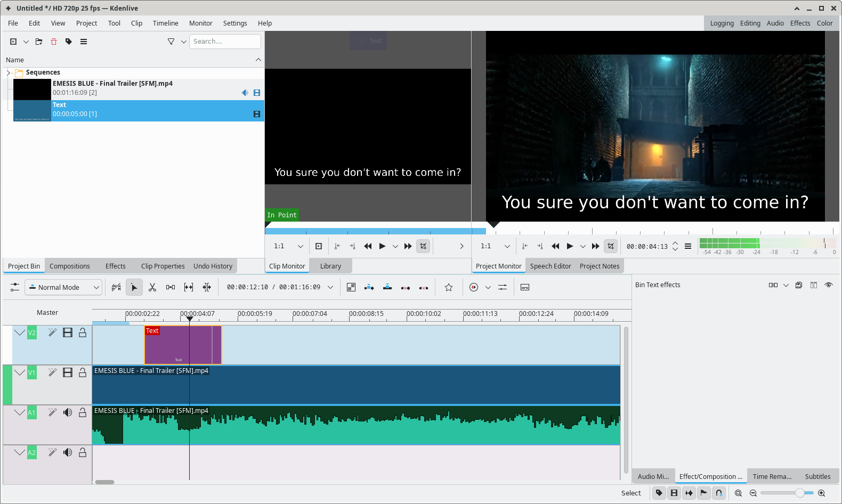Image resolution: width=842 pixels, height=504 pixels.
Task: Switch to the Editing workspace layout
Action: [x=750, y=23]
